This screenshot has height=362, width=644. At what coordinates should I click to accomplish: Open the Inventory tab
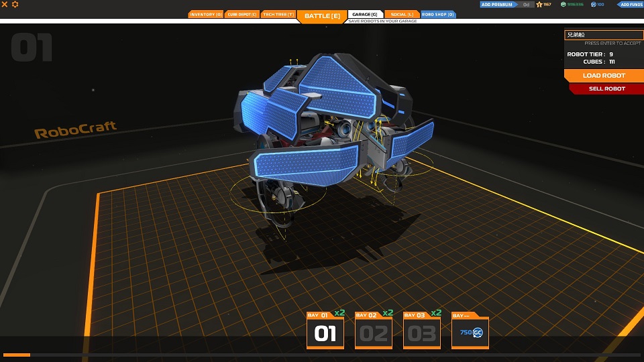[206, 14]
